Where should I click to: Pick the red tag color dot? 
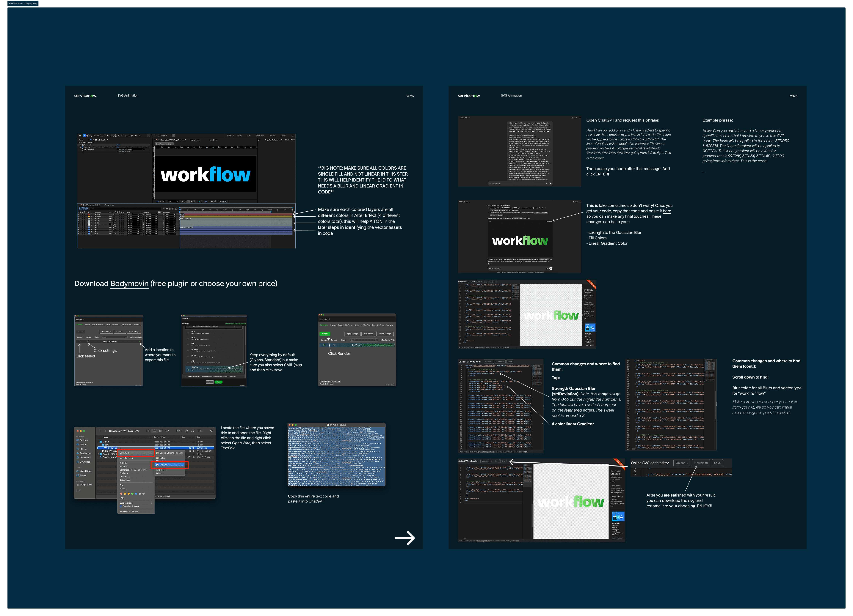coord(121,494)
